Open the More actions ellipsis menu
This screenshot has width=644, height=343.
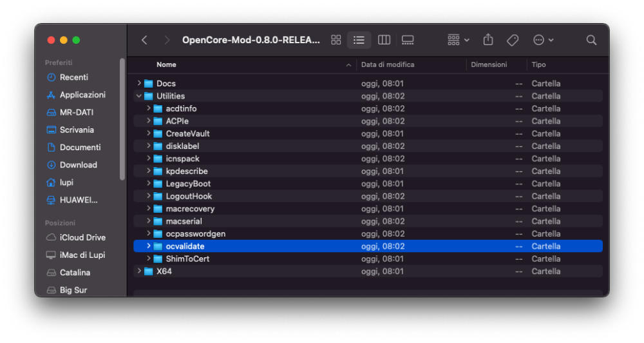(543, 40)
